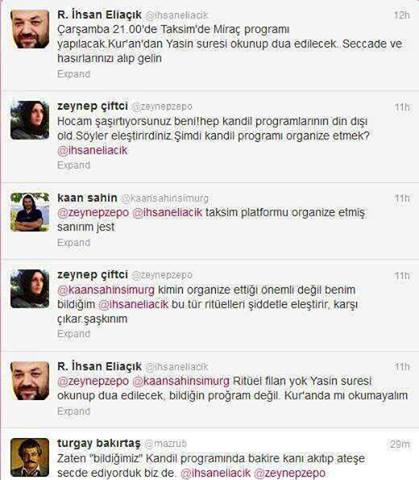Expand the Ritüel filan yok tweet
Image resolution: width=419 pixels, height=480 pixels.
pyautogui.click(x=74, y=411)
